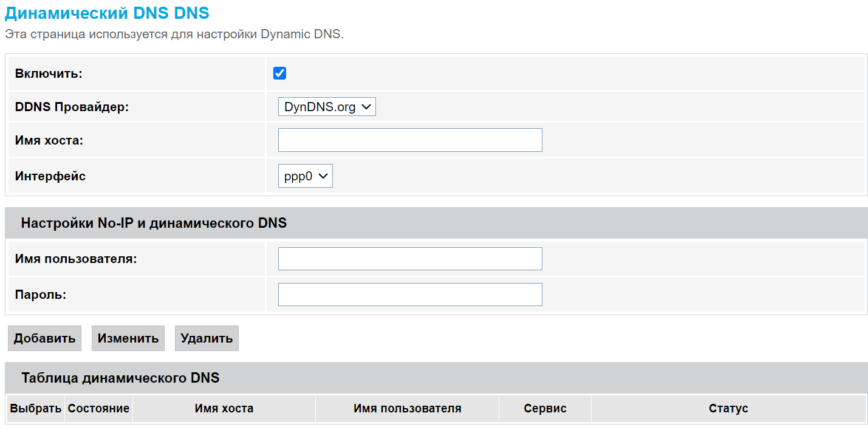Click the Включить: row label

tap(49, 73)
